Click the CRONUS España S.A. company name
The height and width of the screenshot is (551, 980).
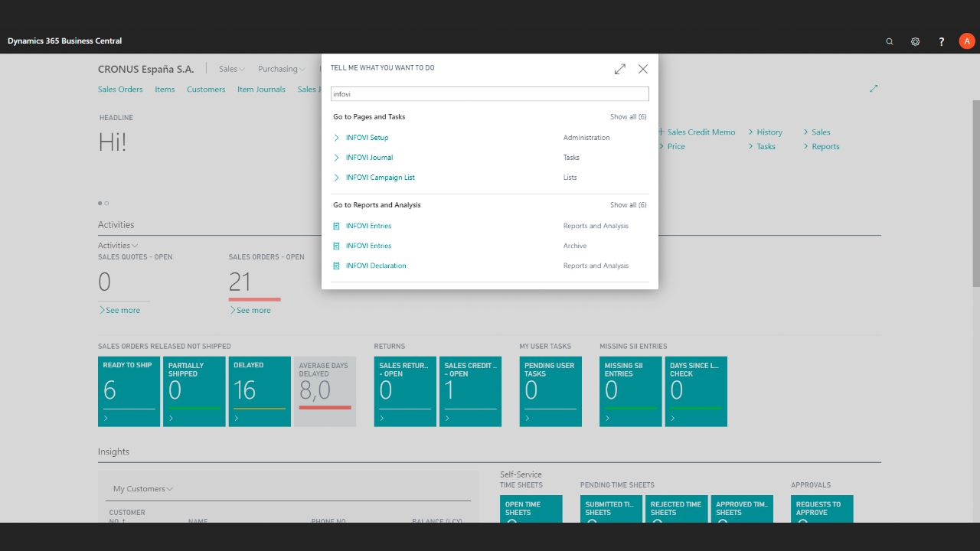click(x=145, y=69)
